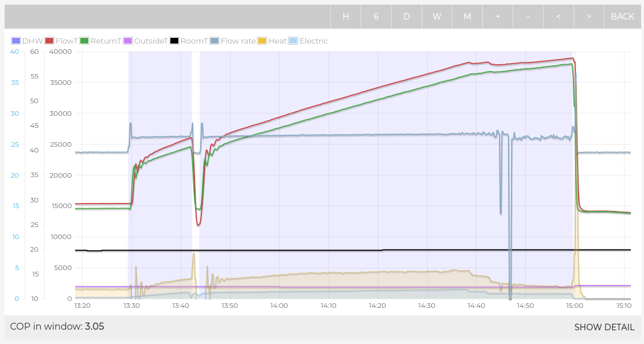Switch to the 6 hour view
The image size is (644, 344).
376,17
